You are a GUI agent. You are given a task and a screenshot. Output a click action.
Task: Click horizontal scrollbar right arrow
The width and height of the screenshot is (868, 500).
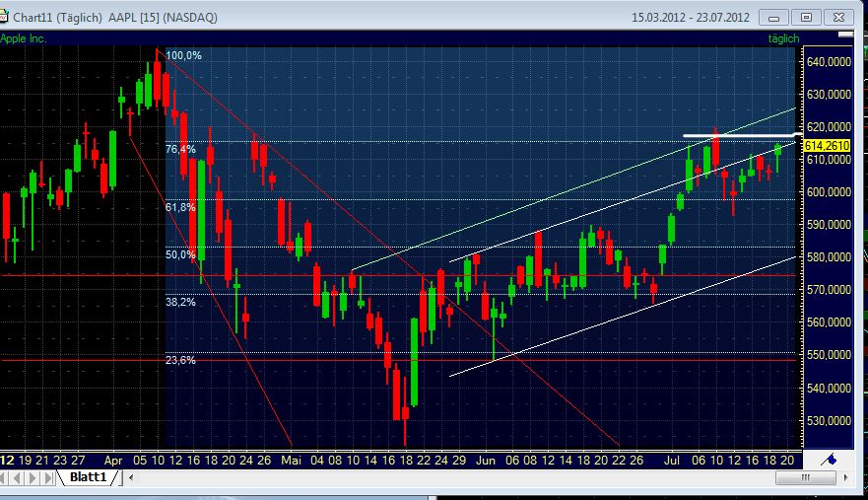845,477
